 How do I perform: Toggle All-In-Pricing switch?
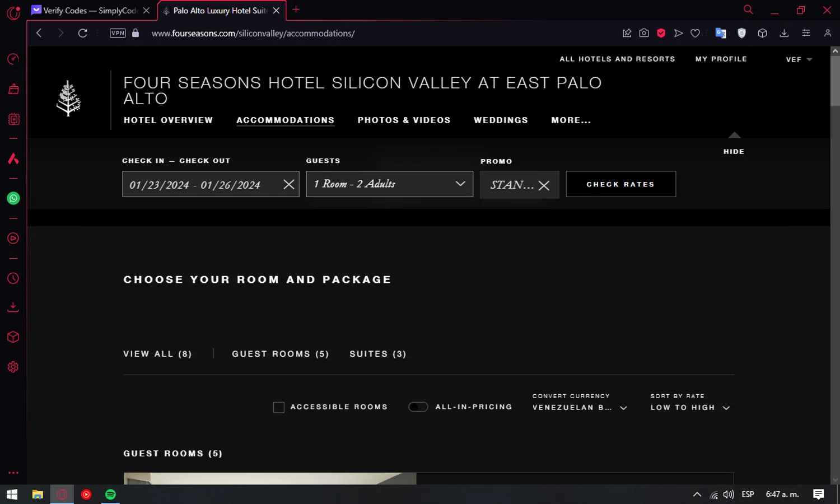click(x=418, y=407)
